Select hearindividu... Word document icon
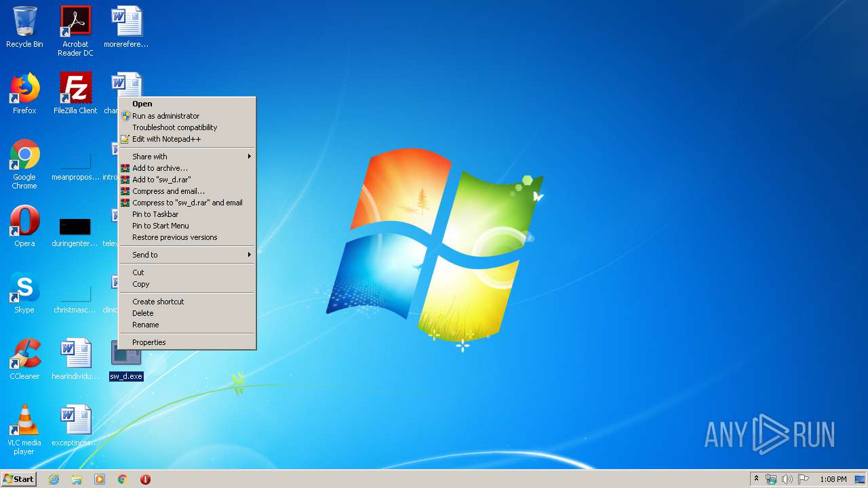 pyautogui.click(x=75, y=359)
